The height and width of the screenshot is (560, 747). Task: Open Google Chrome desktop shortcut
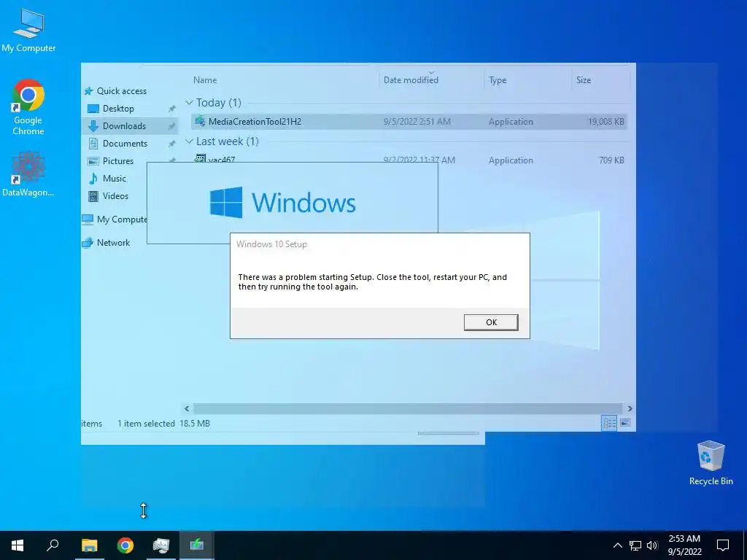(28, 107)
